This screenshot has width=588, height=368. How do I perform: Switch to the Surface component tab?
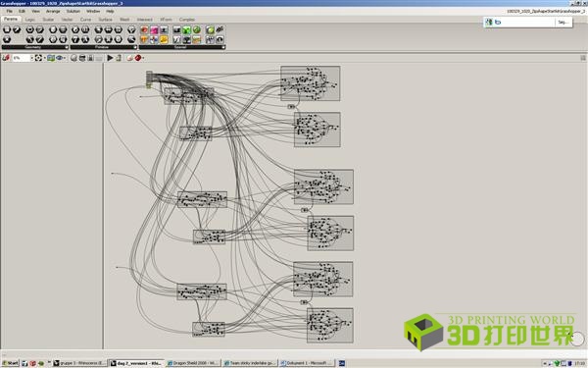coord(106,20)
